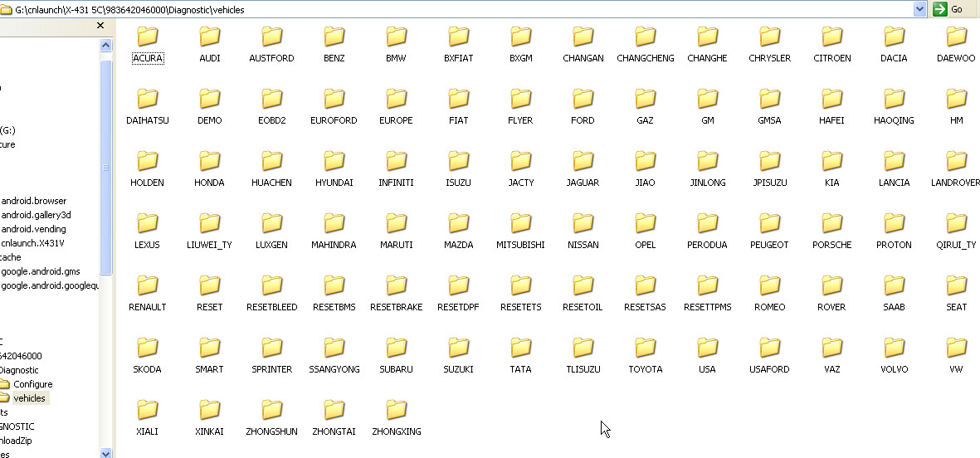Viewport: 980px width, 458px height.
Task: Click the CHRYSLER folder icon
Action: [x=769, y=37]
